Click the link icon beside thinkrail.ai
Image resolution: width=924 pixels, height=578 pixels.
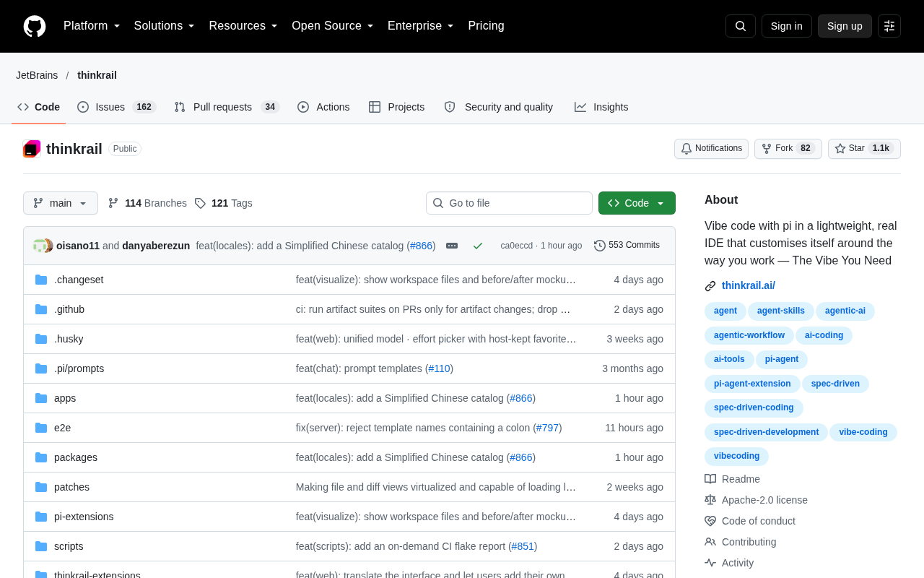pos(710,286)
